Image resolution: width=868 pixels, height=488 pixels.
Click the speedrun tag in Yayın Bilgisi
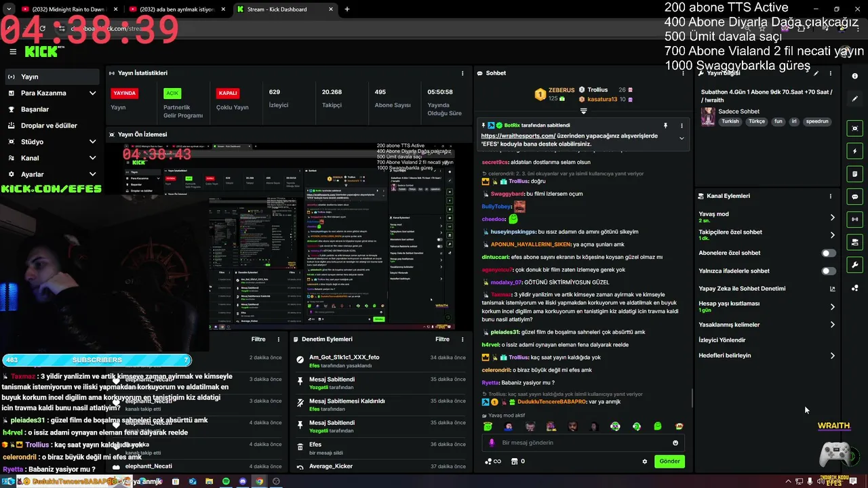pyautogui.click(x=817, y=121)
